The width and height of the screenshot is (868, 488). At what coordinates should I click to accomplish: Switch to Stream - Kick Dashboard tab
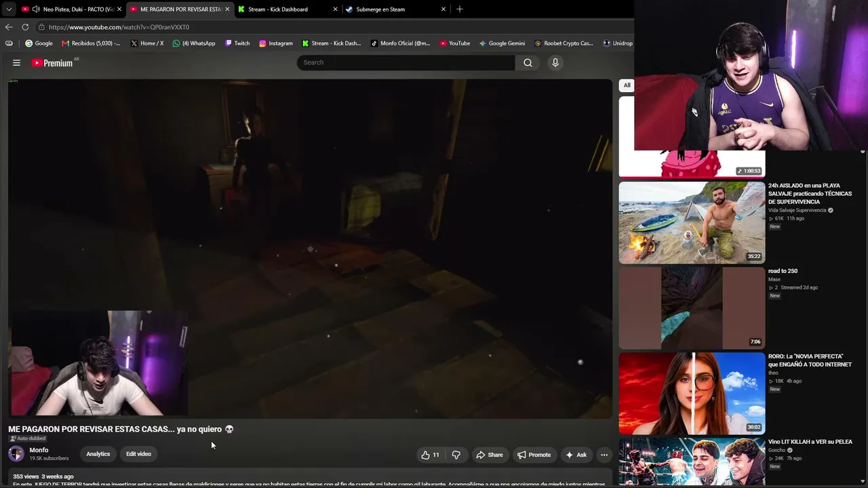(288, 9)
